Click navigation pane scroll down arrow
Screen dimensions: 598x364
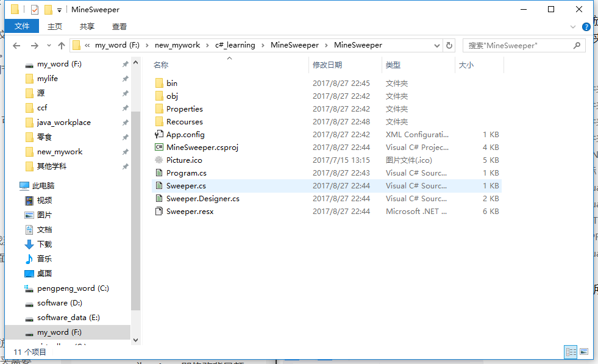136,340
